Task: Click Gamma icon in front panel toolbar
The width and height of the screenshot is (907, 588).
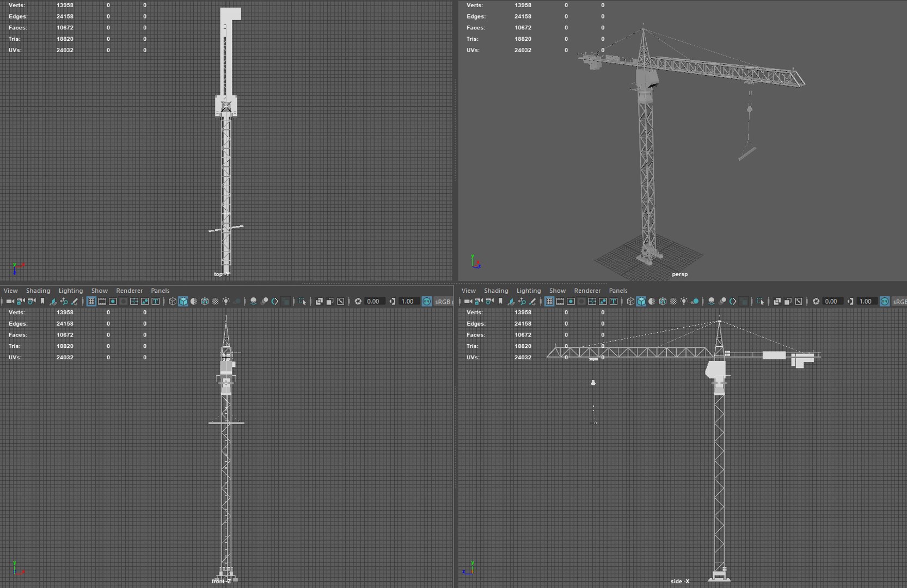Action: tap(392, 301)
